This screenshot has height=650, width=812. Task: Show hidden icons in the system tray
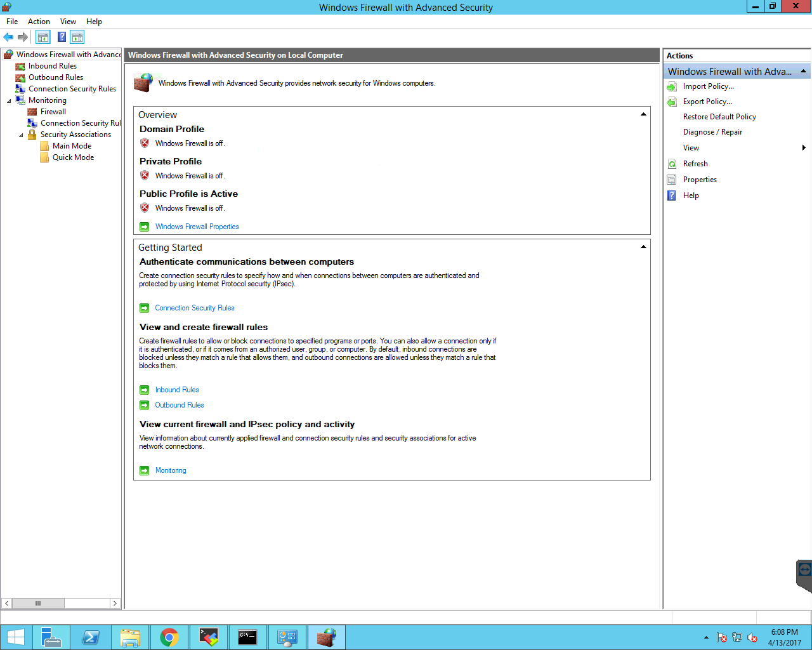706,637
